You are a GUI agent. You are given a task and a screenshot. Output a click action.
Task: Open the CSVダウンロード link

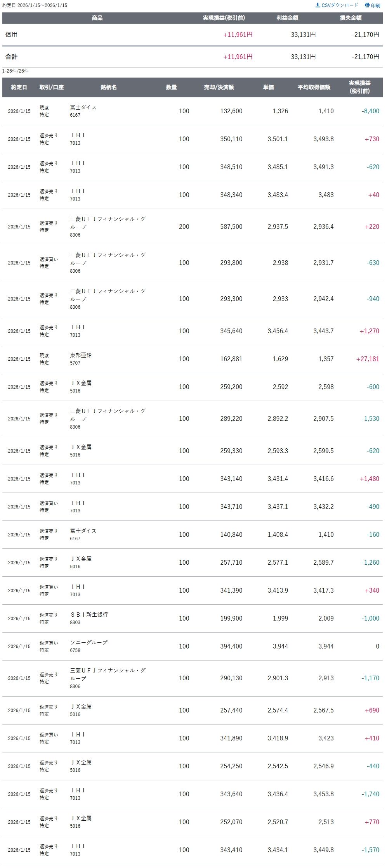coord(340,5)
